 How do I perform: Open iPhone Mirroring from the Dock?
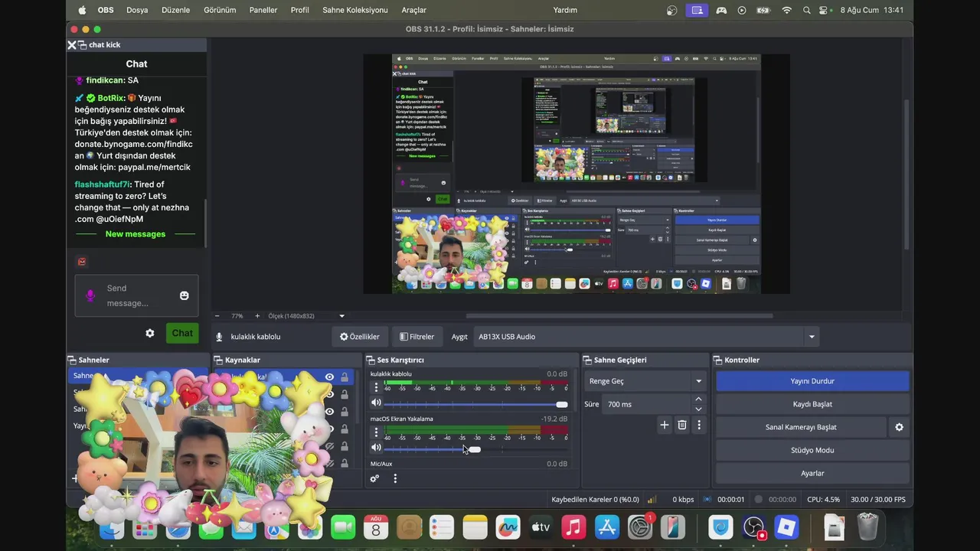(x=672, y=527)
